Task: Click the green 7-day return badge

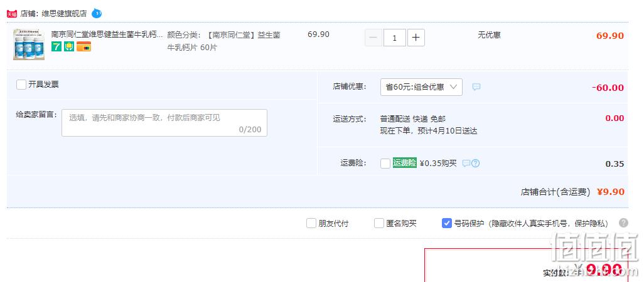Action: tap(56, 46)
